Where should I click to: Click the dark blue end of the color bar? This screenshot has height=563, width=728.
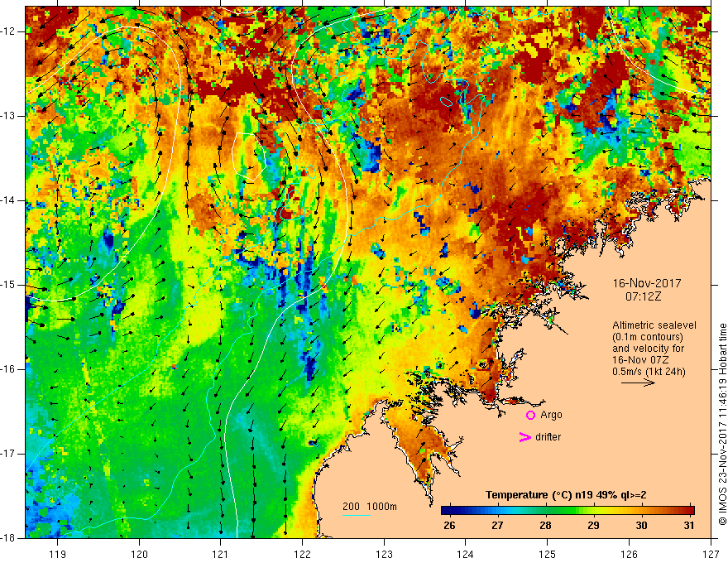click(446, 511)
